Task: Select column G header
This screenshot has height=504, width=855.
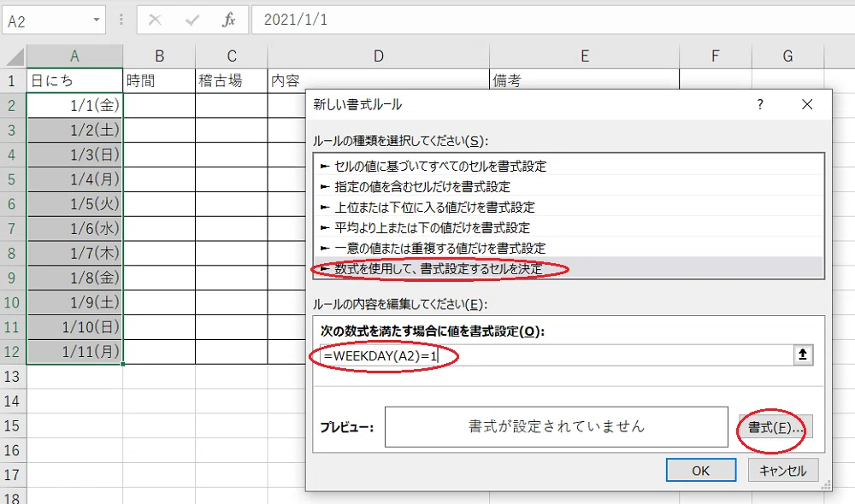Action: pyautogui.click(x=788, y=56)
